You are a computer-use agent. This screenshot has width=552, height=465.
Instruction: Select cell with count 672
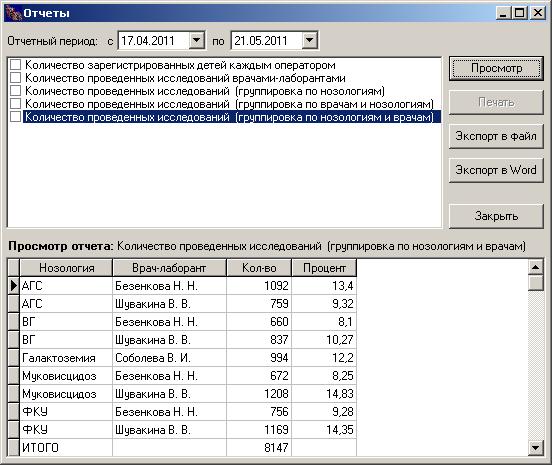pos(259,376)
